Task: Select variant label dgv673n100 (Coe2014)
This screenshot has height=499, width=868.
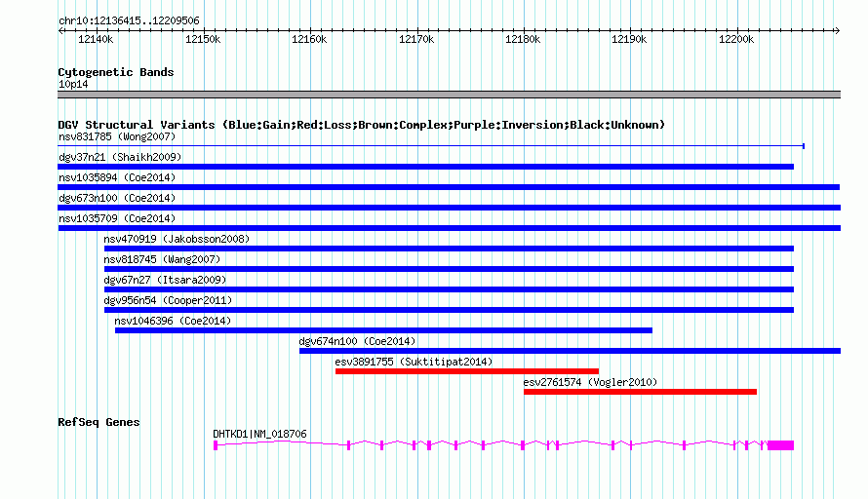Action: 117,198
